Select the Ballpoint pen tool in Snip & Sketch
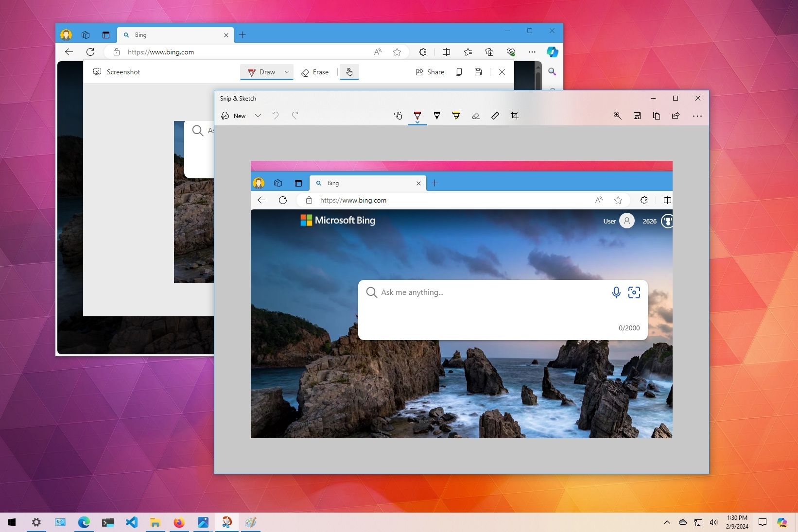This screenshot has width=798, height=532. tap(417, 116)
